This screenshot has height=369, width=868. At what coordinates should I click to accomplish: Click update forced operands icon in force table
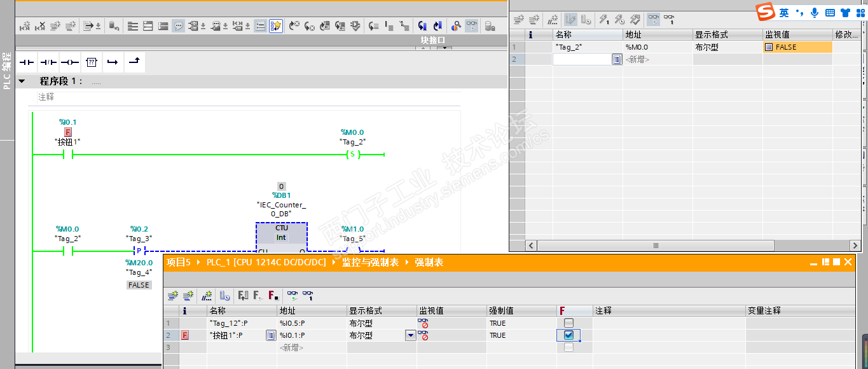[x=243, y=295]
